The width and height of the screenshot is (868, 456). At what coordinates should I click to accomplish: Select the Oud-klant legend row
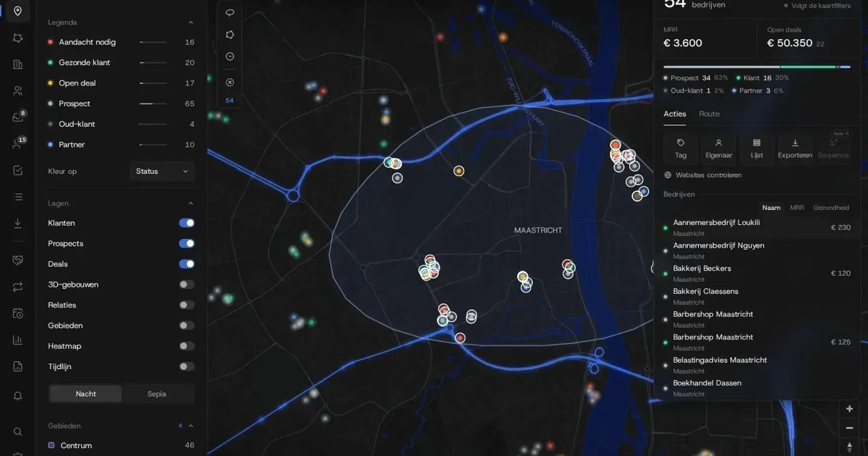pos(121,124)
